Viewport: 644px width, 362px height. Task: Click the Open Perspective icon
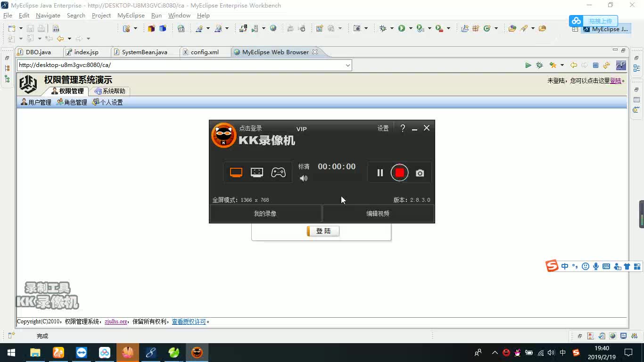pos(575,29)
